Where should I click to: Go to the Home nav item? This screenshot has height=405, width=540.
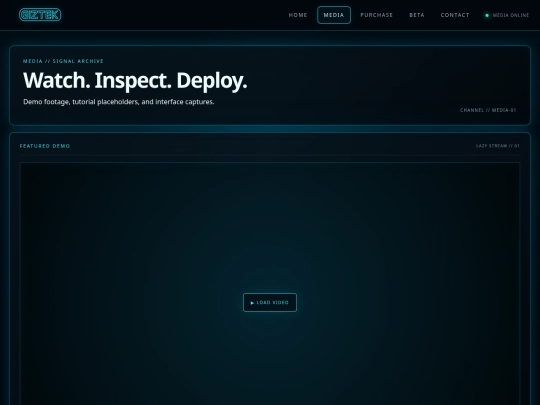tap(298, 15)
